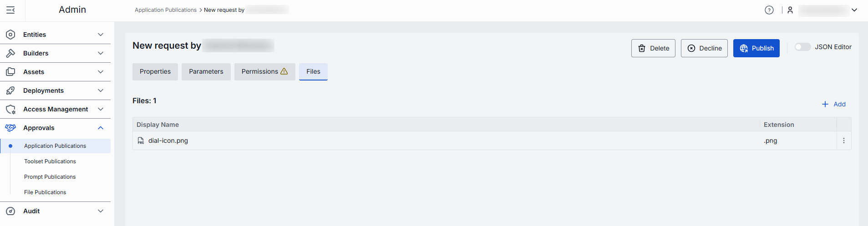Open the user account dropdown arrow
The image size is (868, 226).
point(854,10)
